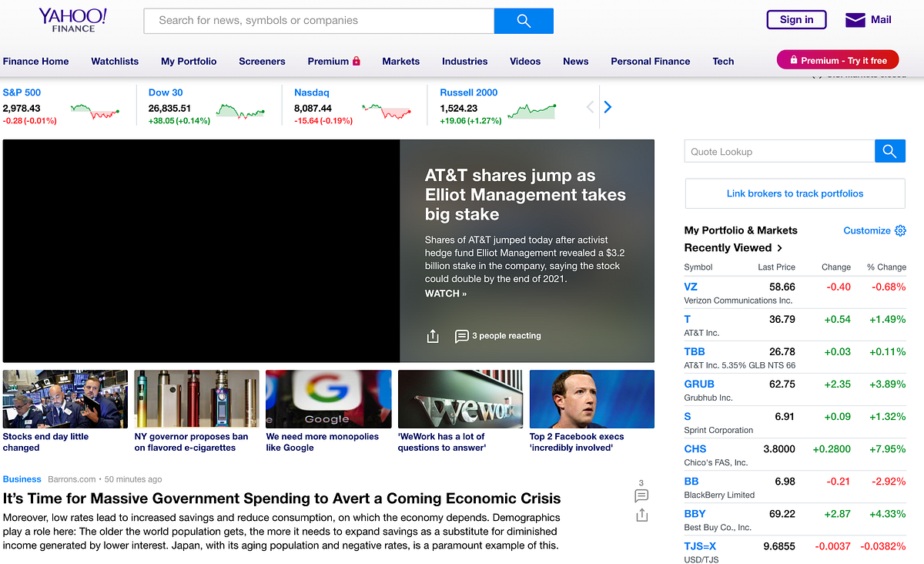This screenshot has height=564, width=924.
Task: Play the black AT&T video area
Action: coord(201,250)
